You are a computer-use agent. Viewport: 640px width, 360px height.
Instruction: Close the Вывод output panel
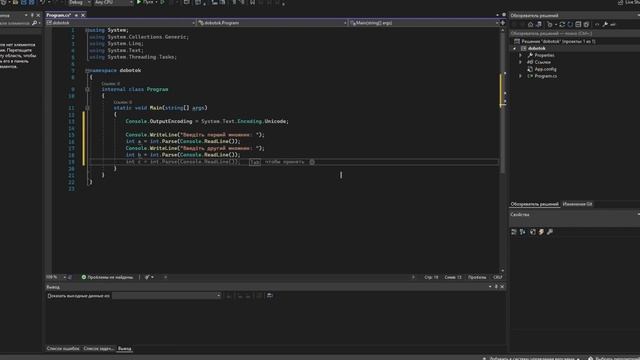click(502, 287)
